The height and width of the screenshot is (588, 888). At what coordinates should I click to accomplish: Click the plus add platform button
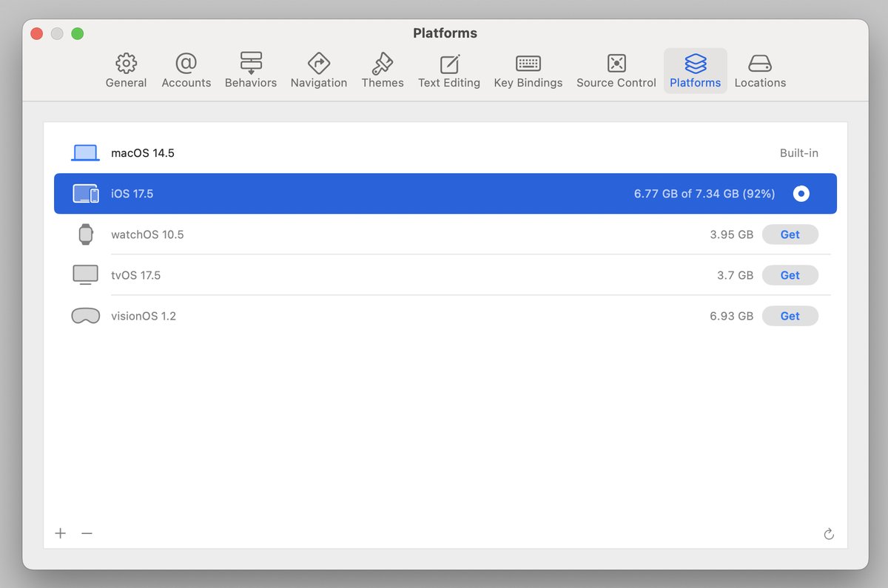tap(61, 533)
